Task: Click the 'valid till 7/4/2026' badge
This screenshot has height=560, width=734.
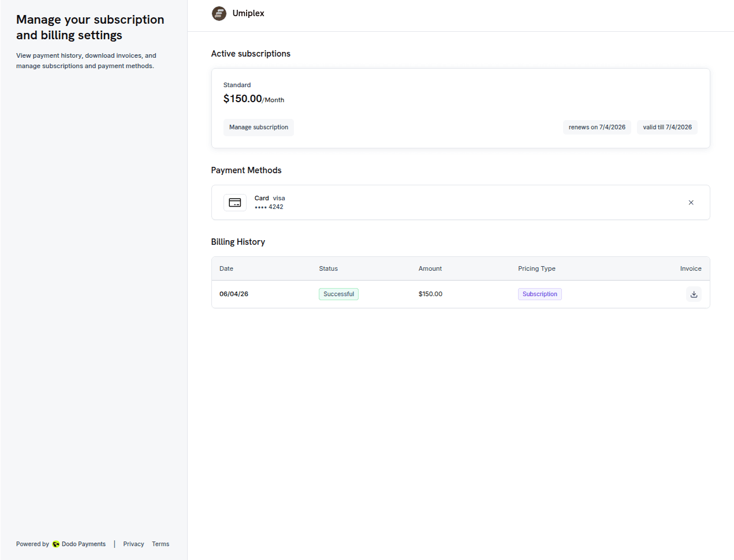Action: [x=667, y=127]
